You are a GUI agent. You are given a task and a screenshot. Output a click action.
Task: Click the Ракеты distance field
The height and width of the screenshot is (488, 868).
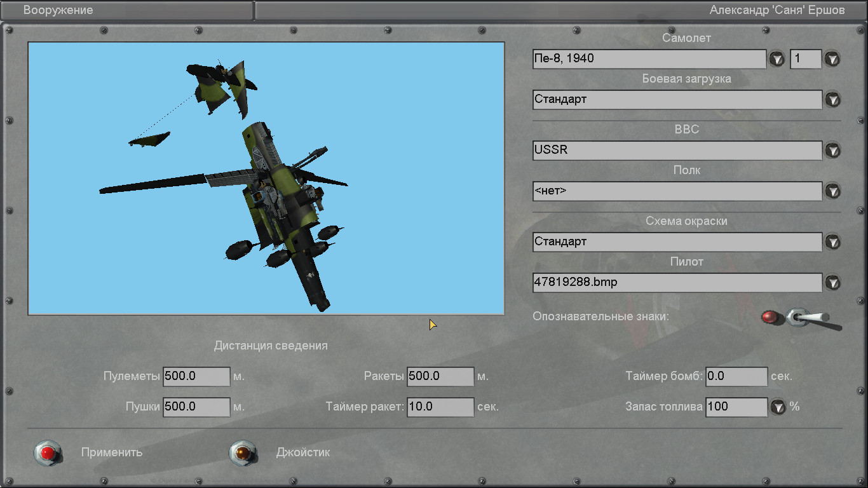[440, 376]
